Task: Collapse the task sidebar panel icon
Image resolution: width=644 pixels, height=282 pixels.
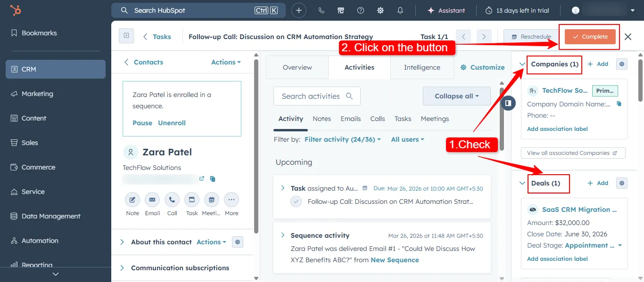Action: point(126,36)
